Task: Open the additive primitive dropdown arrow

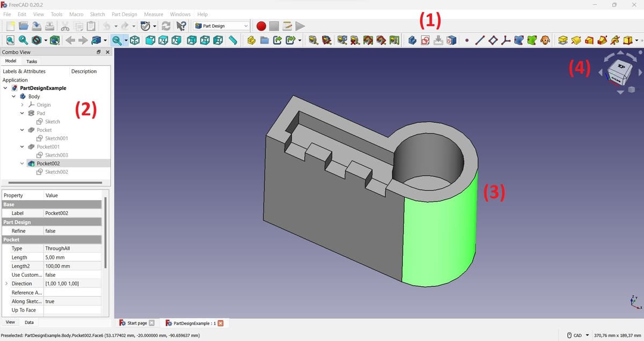Action: pyautogui.click(x=637, y=40)
